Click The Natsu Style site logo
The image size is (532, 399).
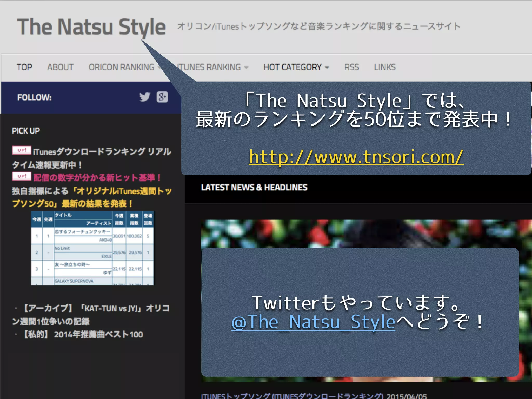[x=91, y=27]
